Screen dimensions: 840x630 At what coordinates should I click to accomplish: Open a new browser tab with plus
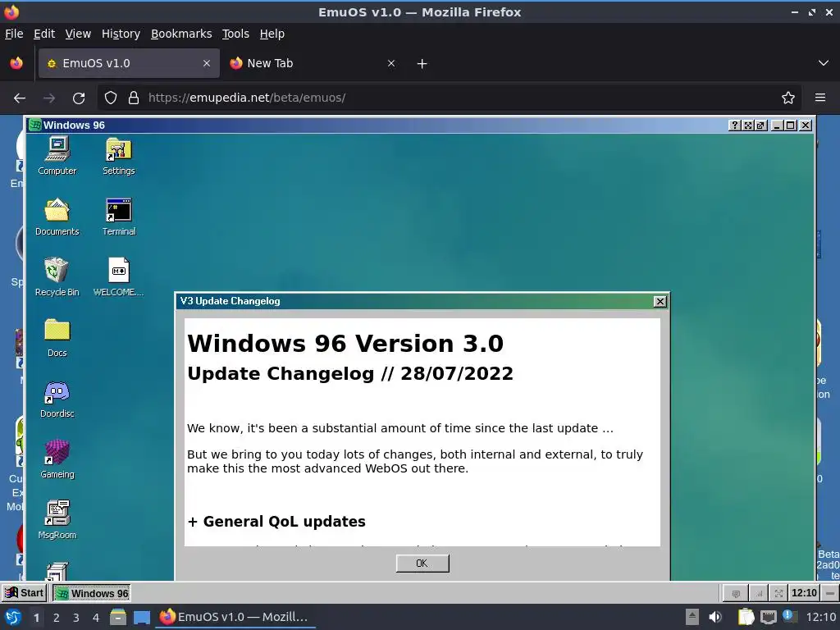pyautogui.click(x=422, y=64)
